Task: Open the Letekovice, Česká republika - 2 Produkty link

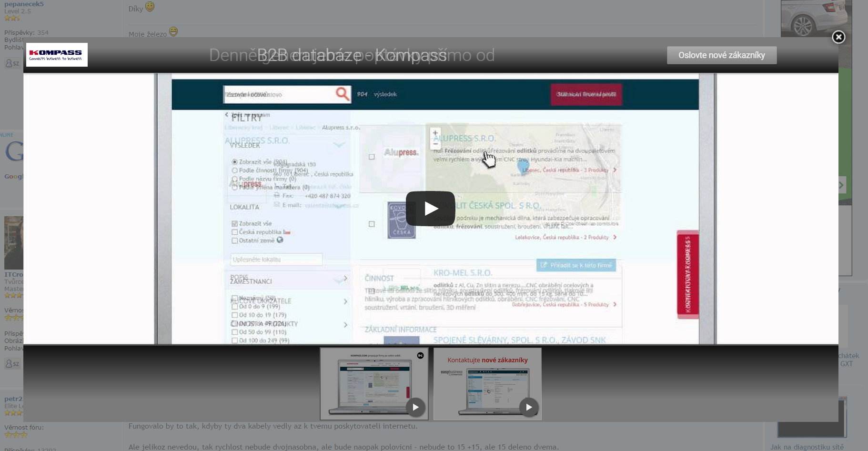Action: click(562, 237)
